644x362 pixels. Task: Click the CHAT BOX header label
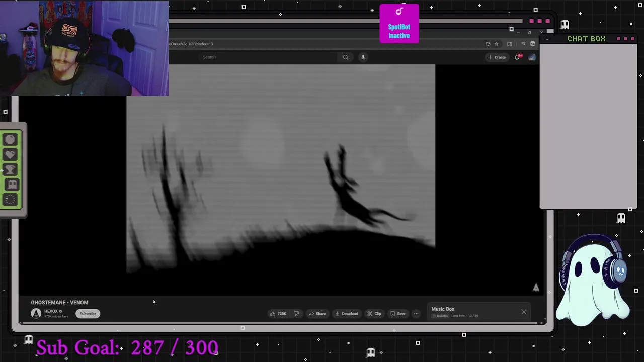[587, 39]
